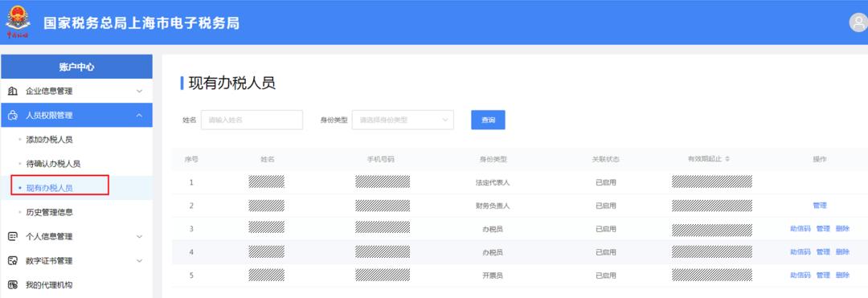Click the 人员权限管理 menu icon

[14, 116]
